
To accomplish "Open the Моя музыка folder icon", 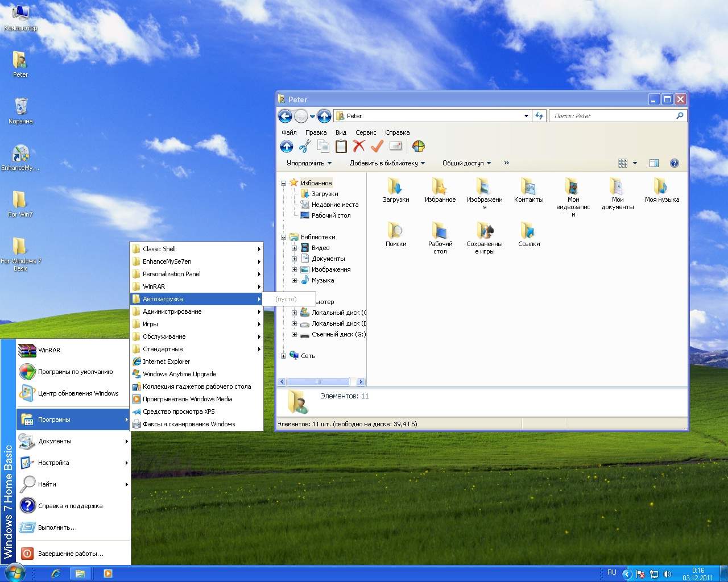I will click(661, 190).
